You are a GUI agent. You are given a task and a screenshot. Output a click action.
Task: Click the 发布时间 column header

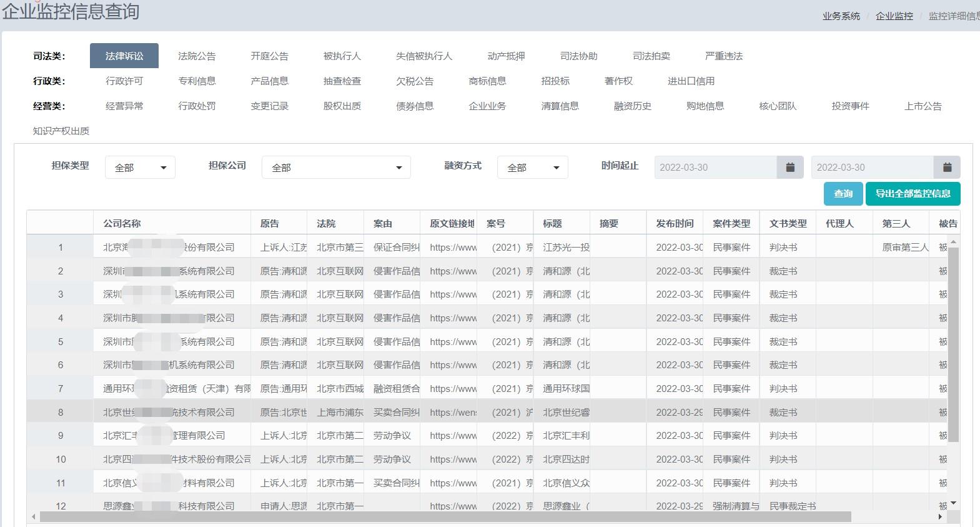[675, 223]
